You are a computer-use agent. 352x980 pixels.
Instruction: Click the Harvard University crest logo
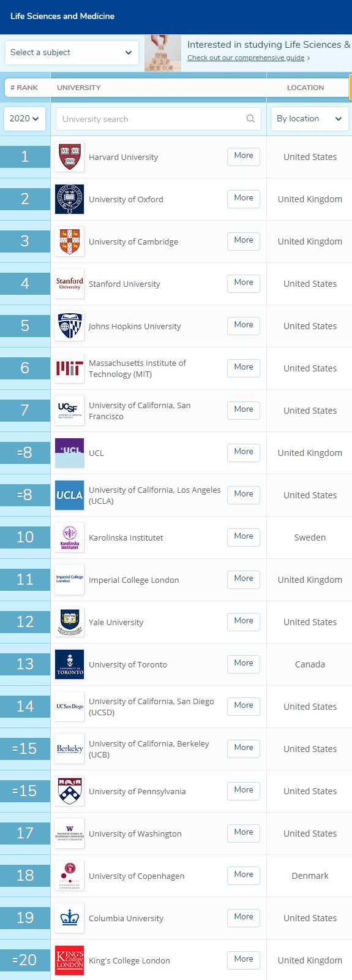(69, 157)
